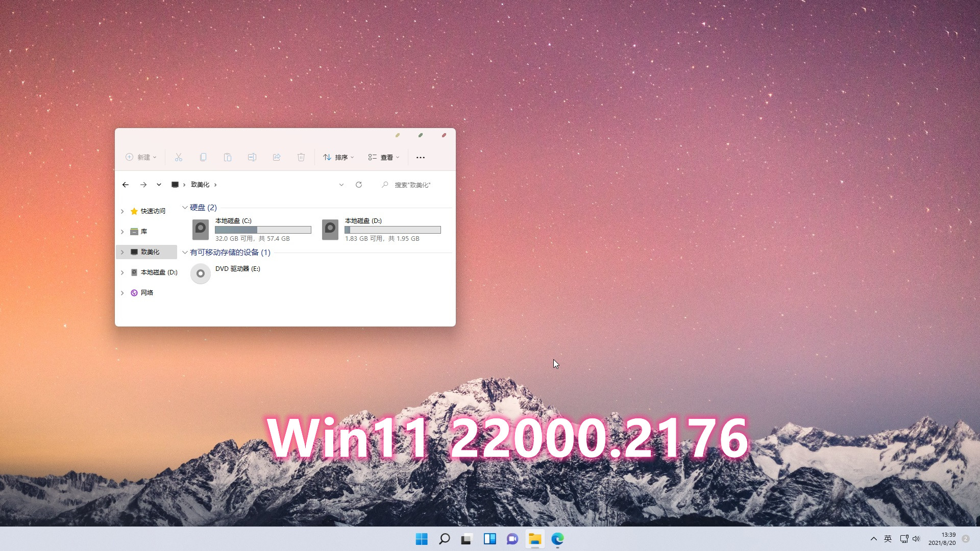Click the Cut scissors icon
980x551 pixels.
point(179,157)
